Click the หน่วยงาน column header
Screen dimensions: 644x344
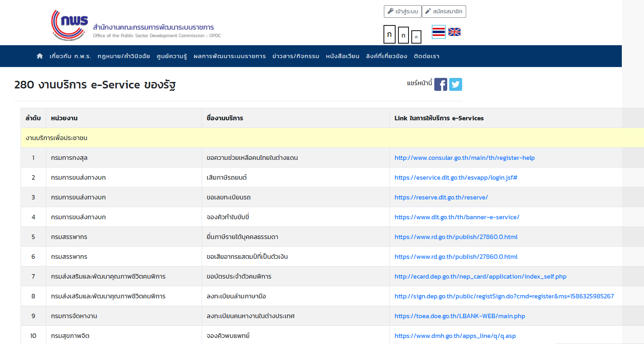click(124, 118)
